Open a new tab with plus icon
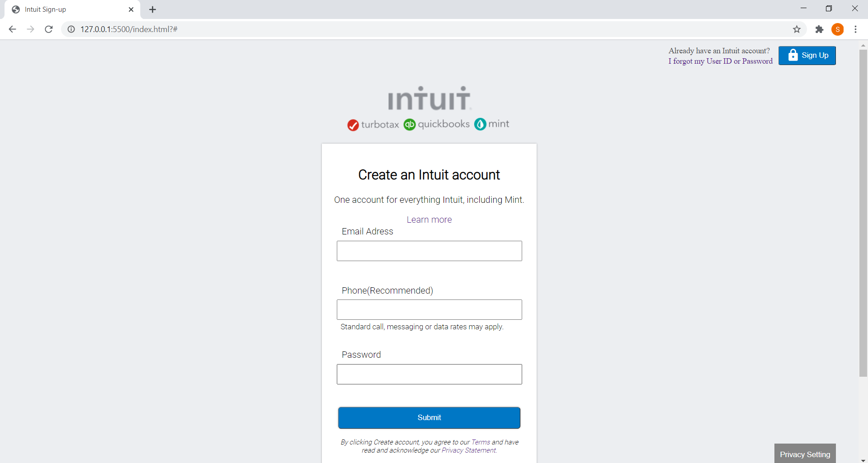Viewport: 868px width, 463px height. (153, 9)
